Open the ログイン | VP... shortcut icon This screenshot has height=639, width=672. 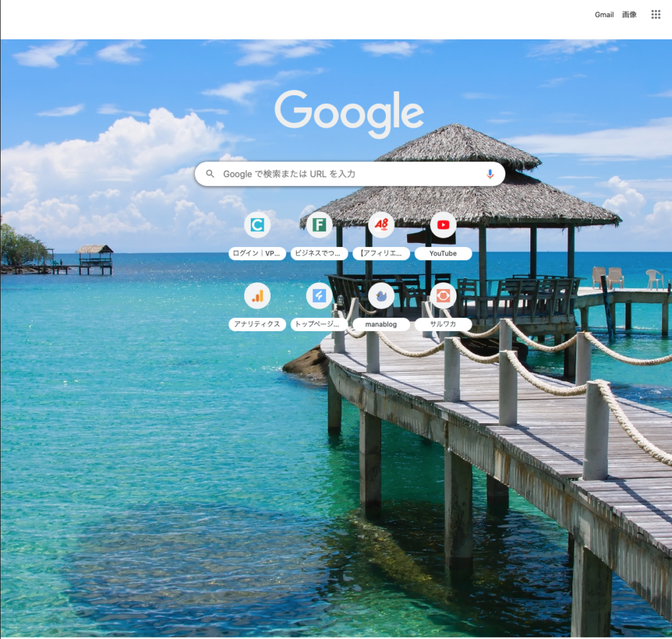point(257,225)
